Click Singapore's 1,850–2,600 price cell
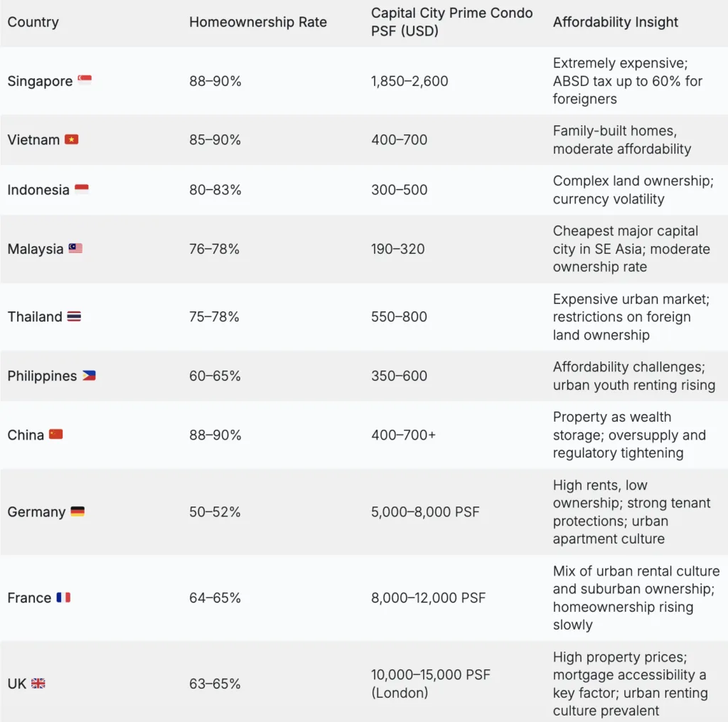 409,81
